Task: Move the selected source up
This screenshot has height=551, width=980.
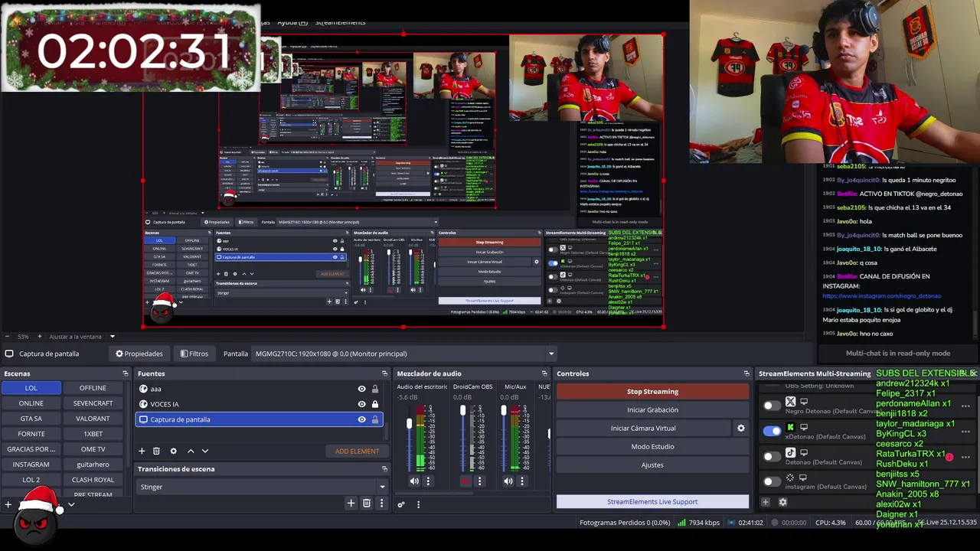Action: click(191, 452)
